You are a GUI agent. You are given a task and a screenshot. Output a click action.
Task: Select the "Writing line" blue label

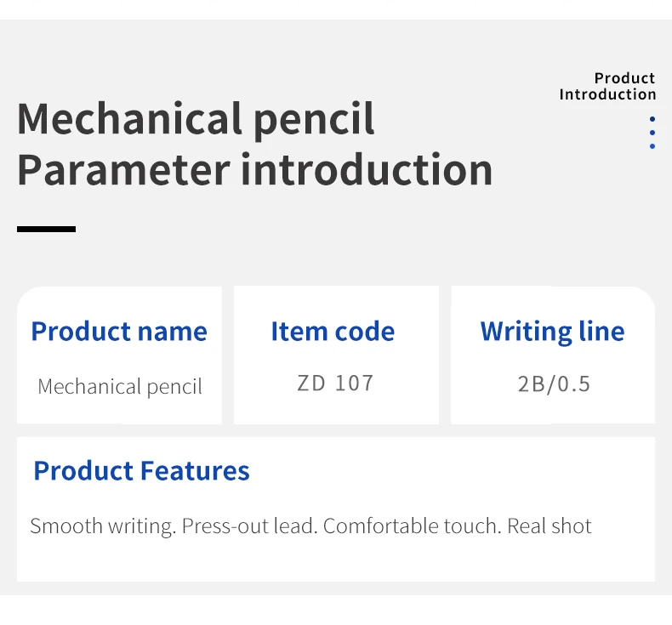552,331
